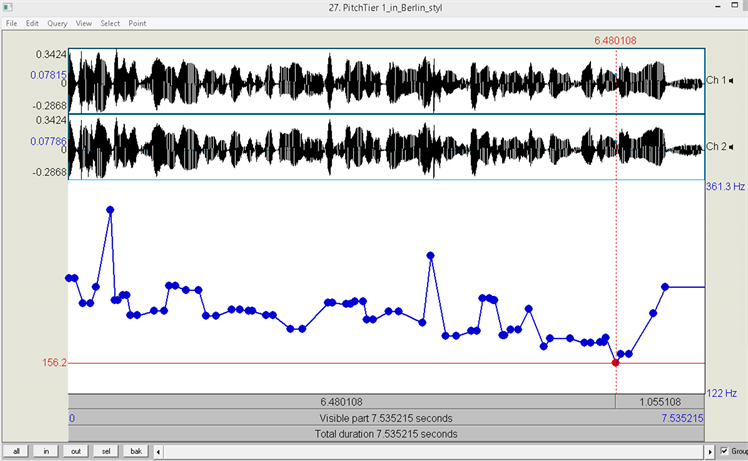Click the 'sel' zoom to selection button
Image resolution: width=748 pixels, height=461 pixels.
[x=105, y=452]
